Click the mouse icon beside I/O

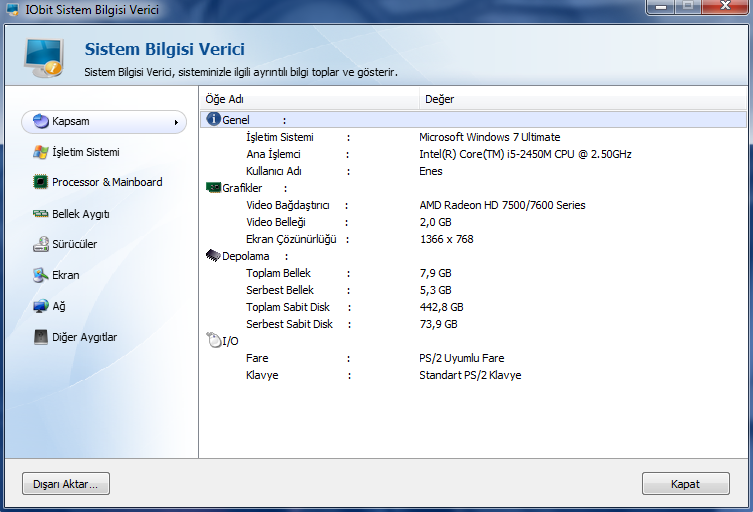[x=213, y=340]
